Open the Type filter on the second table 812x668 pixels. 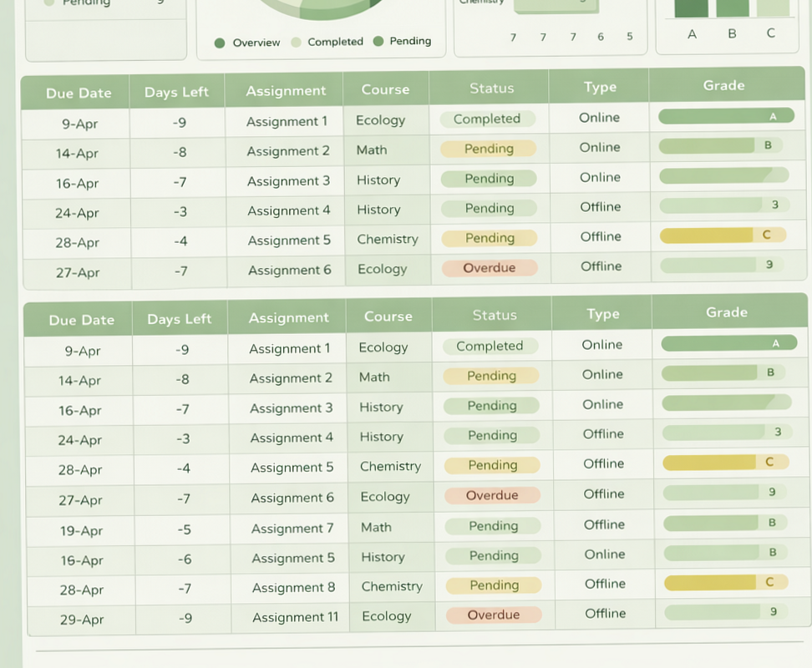click(603, 314)
